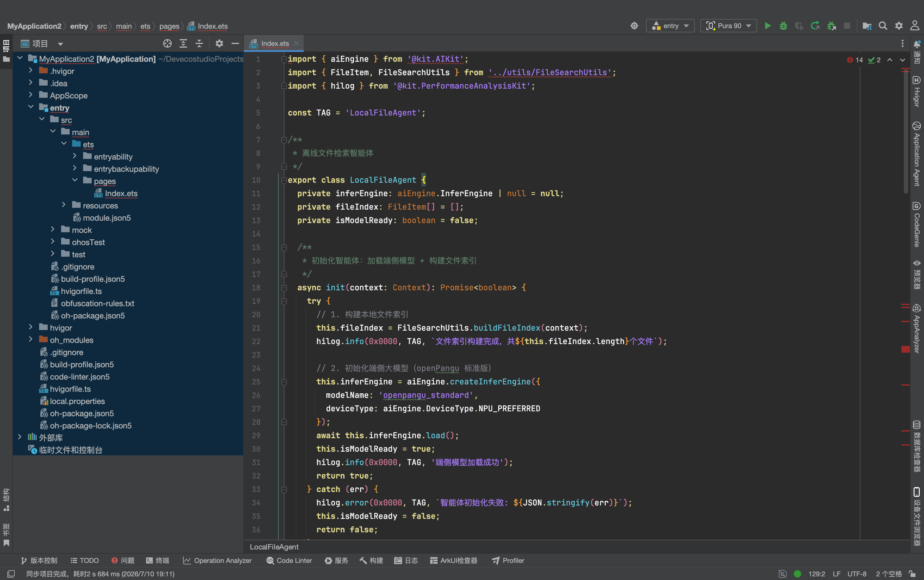Click the pages breadcrumb segment
This screenshot has height=580, width=924.
tap(169, 26)
